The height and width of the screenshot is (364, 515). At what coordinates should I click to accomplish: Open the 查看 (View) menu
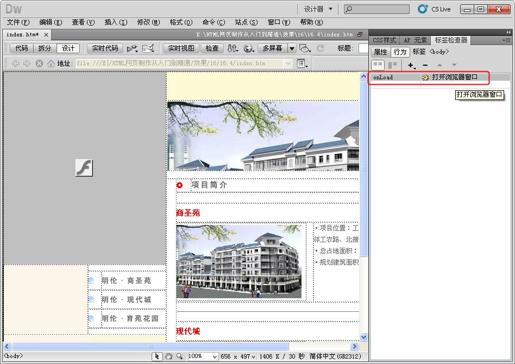pos(83,22)
